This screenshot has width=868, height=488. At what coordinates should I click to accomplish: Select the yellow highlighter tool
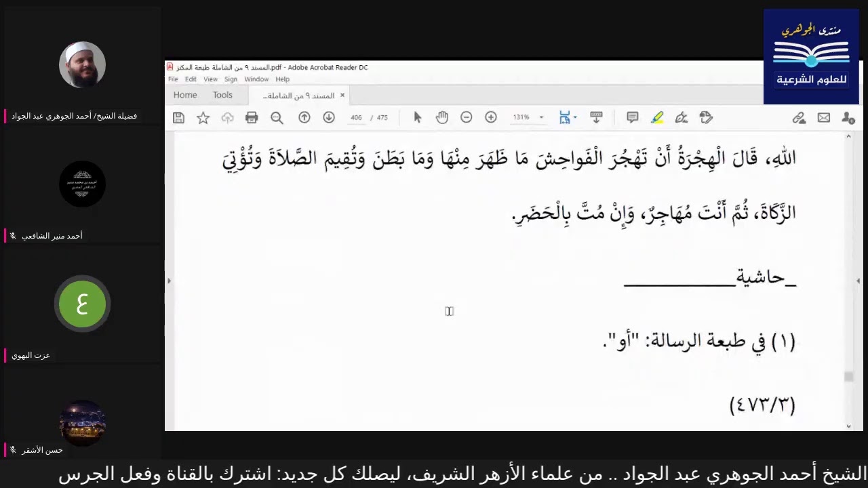(657, 118)
